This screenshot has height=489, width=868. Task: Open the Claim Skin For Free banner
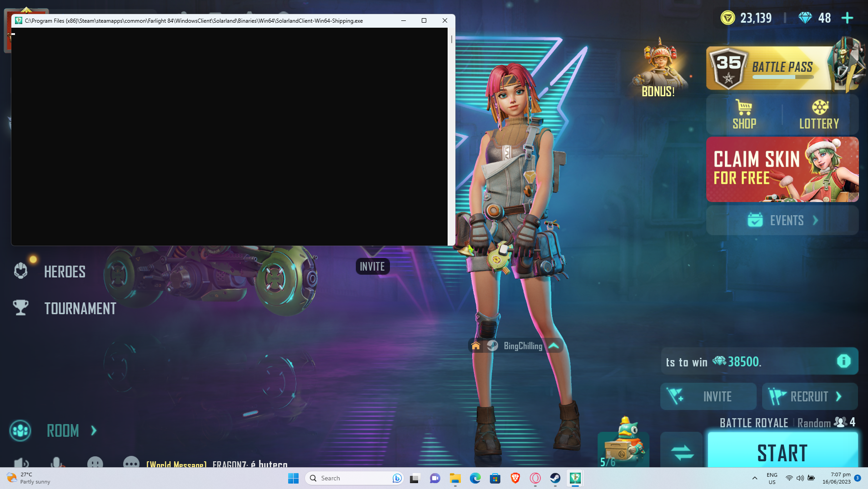[783, 169]
